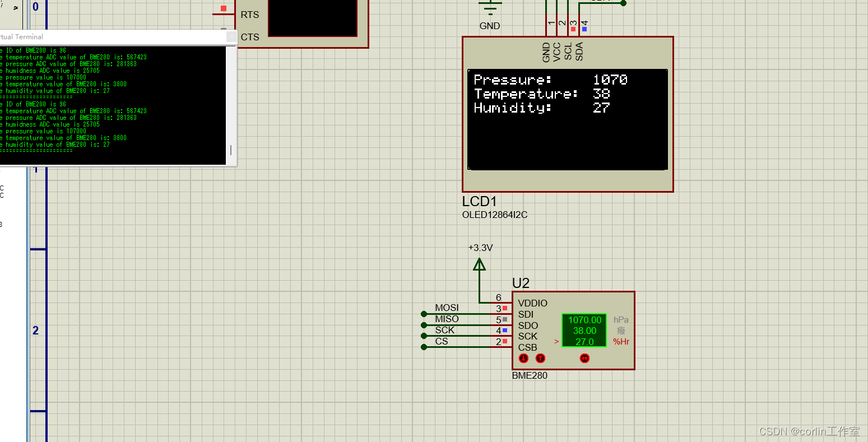This screenshot has width=868, height=442.
Task: Click the red selector arrow beside BME280 display
Action: pos(556,341)
